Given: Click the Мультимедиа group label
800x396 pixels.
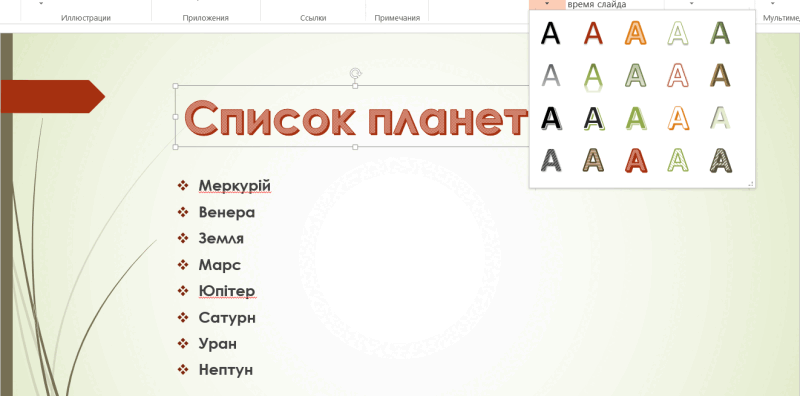Looking at the screenshot, I should coord(781,18).
